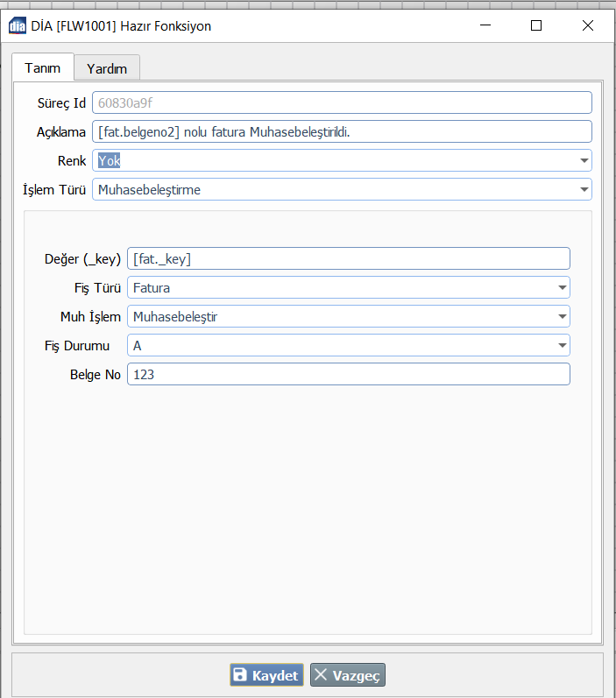This screenshot has height=698, width=616.
Task: Close the Hazır Fonksiyon dialog
Action: point(587,25)
